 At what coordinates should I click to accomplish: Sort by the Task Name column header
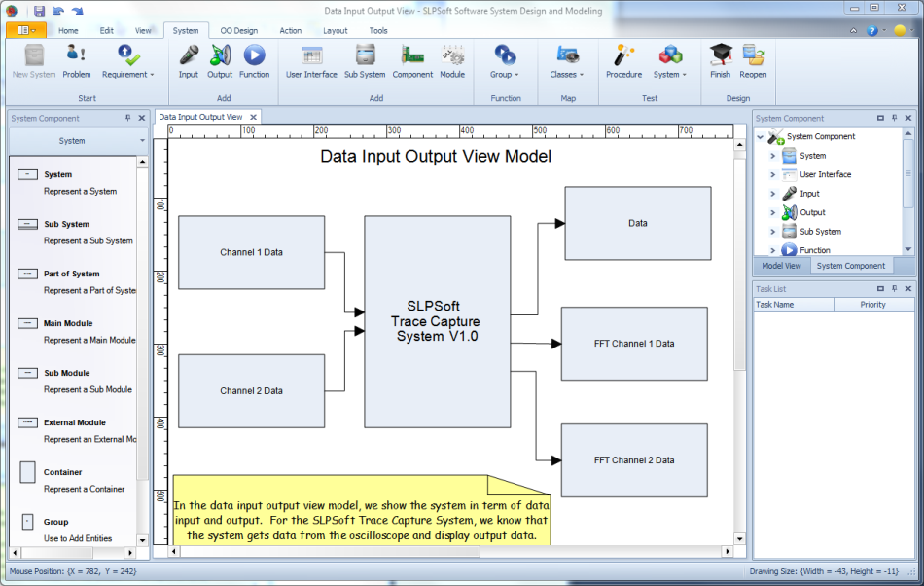pos(794,305)
